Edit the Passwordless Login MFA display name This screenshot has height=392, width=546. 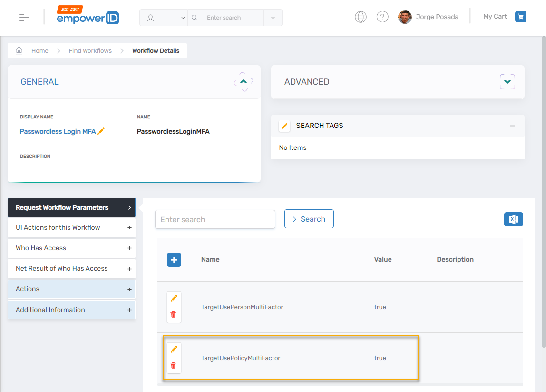coord(101,131)
